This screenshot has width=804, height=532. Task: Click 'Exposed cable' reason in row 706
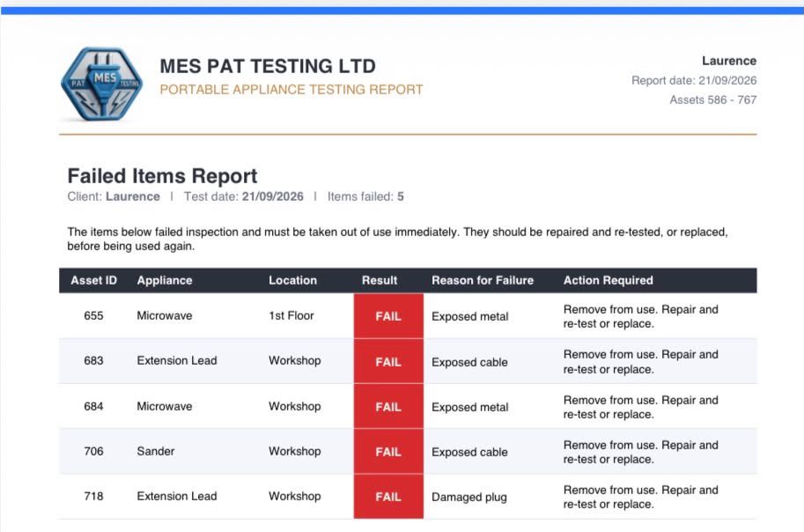pos(469,453)
